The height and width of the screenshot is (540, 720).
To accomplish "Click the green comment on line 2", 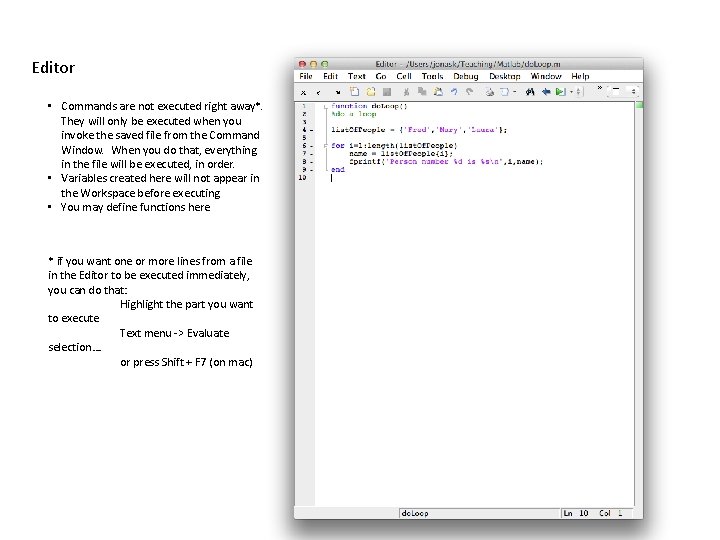I will coord(354,114).
